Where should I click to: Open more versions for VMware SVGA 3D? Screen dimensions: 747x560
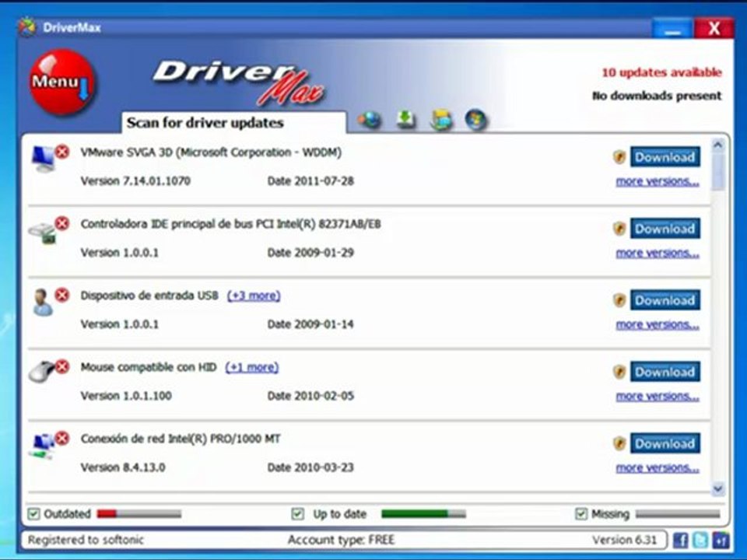[658, 181]
